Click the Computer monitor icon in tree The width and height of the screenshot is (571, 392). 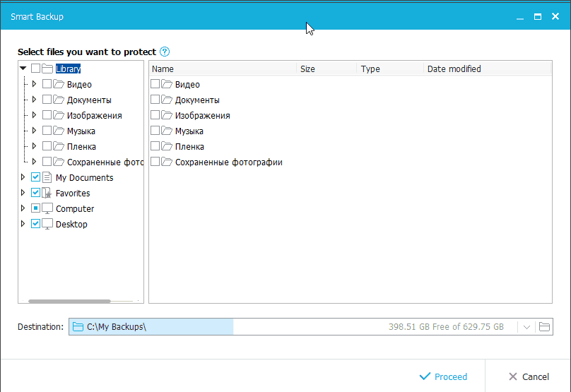coord(47,208)
